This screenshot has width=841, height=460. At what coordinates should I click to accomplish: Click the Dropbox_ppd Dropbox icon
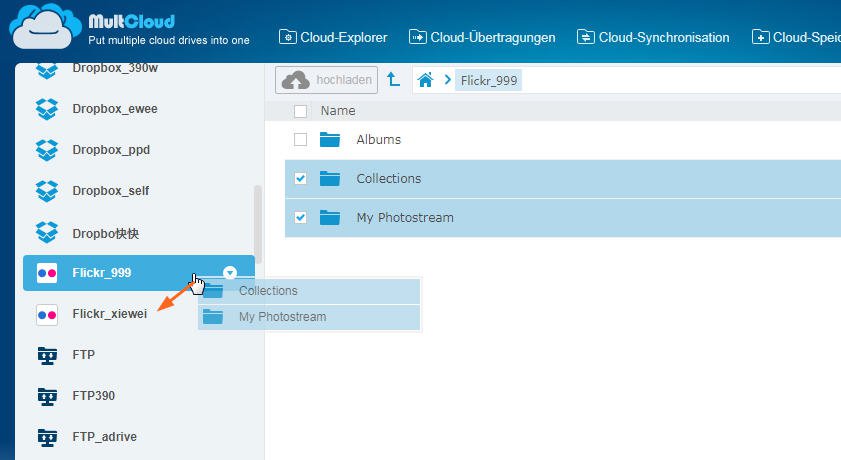tap(47, 150)
